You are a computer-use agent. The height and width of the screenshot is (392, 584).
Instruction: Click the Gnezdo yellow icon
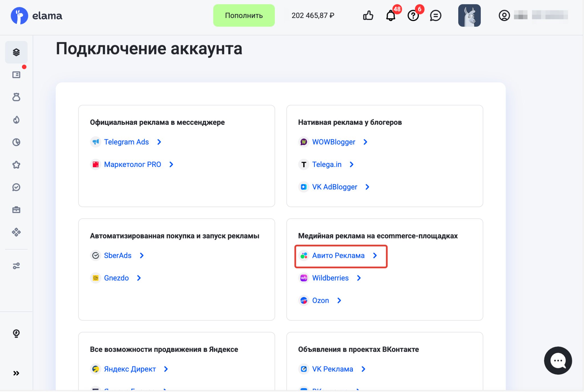tap(96, 278)
